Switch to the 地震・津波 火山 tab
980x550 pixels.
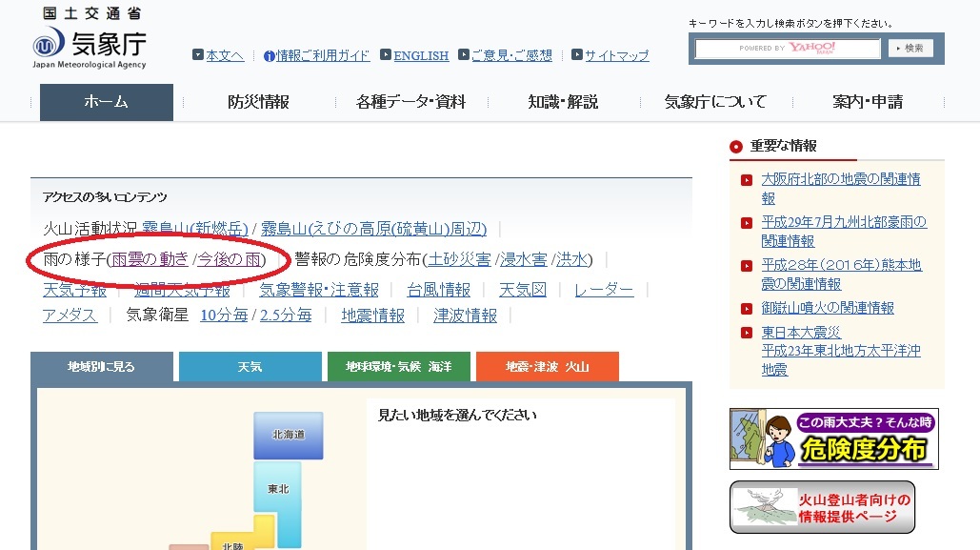547,367
